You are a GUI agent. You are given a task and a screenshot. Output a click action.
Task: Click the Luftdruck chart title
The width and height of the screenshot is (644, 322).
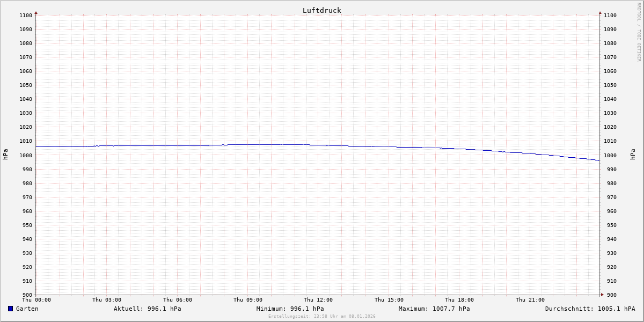click(321, 10)
